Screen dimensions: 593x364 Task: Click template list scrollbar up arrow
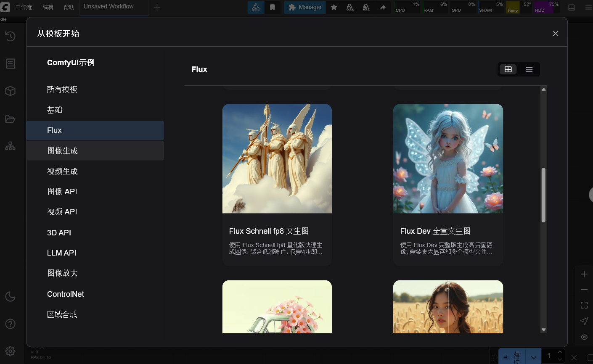click(543, 89)
